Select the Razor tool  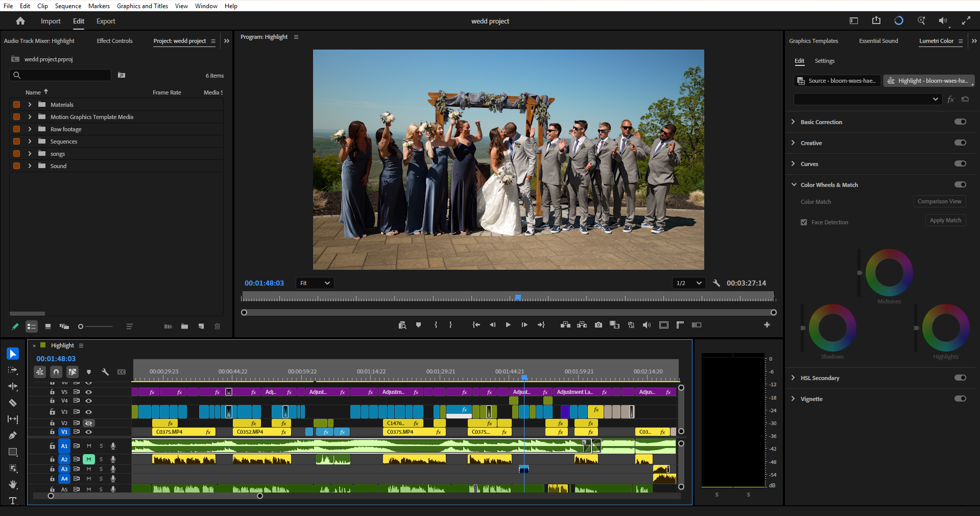[x=13, y=403]
